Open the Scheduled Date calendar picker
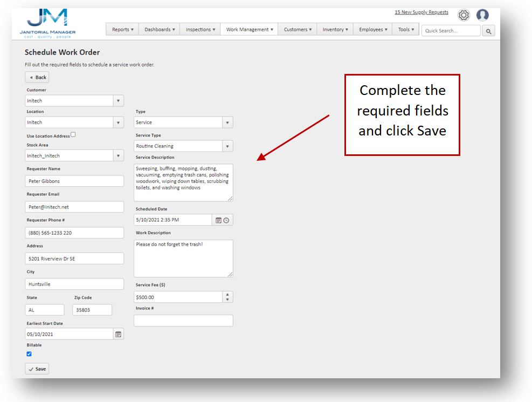 pyautogui.click(x=218, y=220)
